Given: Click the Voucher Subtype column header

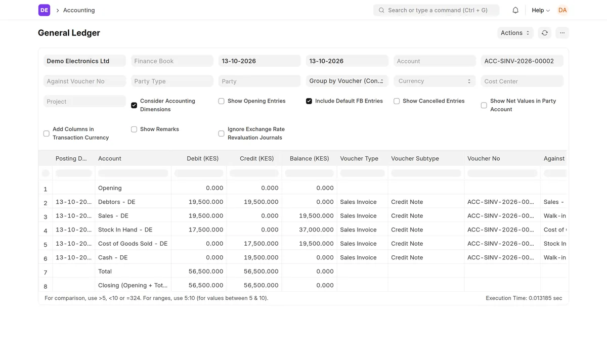Looking at the screenshot, I should click(x=426, y=158).
